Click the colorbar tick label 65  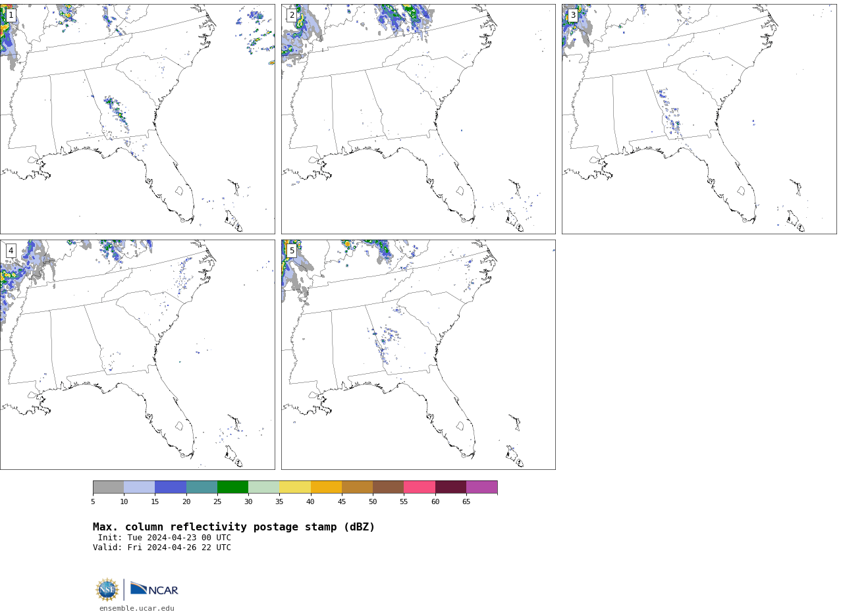466,502
